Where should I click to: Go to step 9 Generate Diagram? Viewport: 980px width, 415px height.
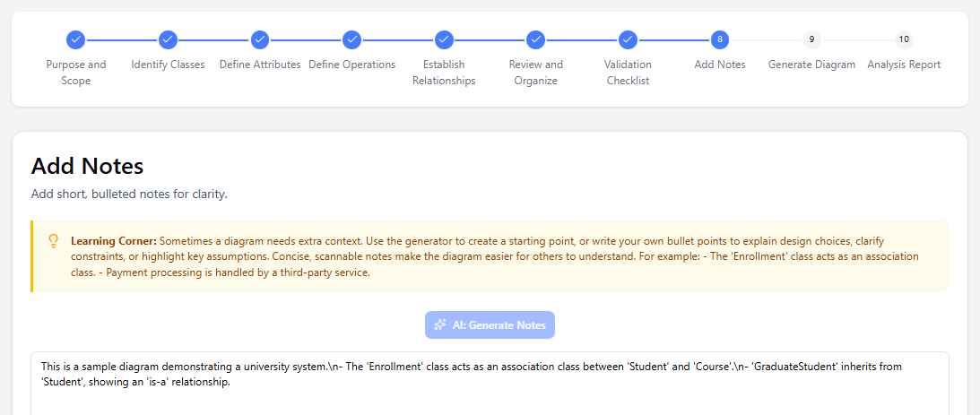pos(811,39)
